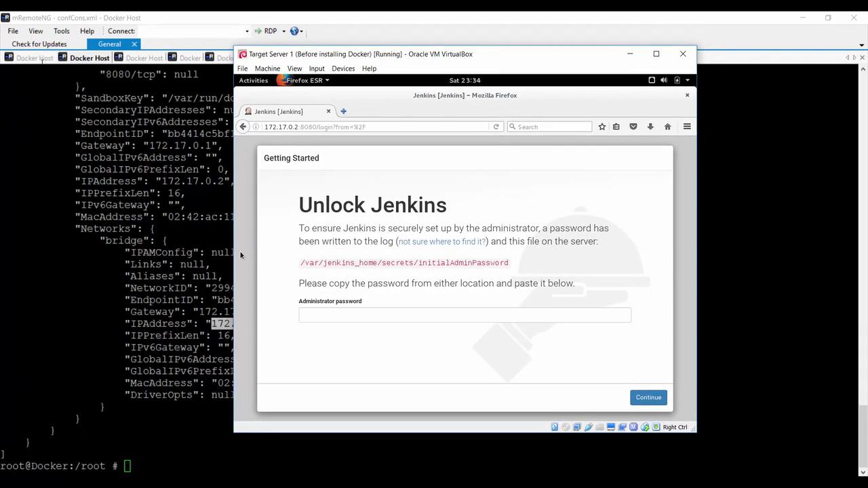
Task: Open the Firefox ESR application menu
Action: click(x=303, y=81)
